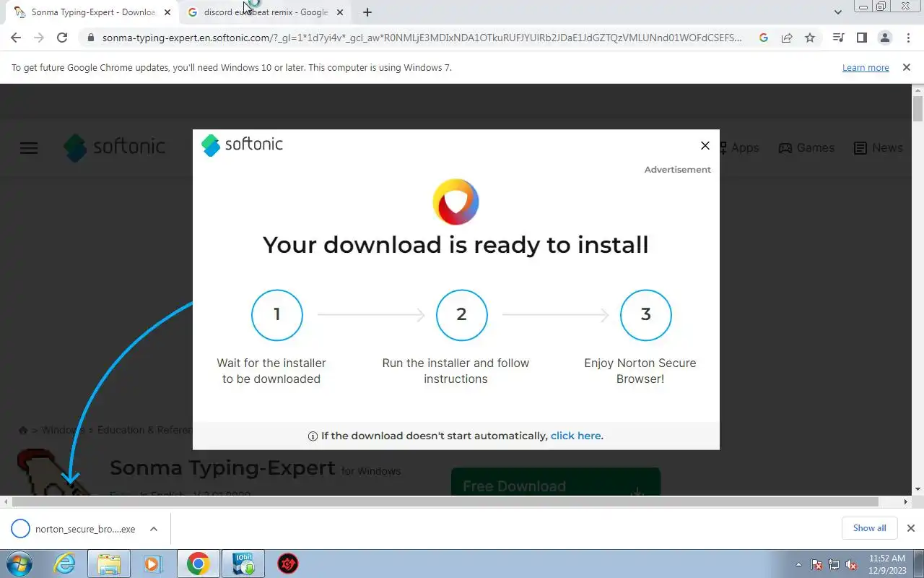Image resolution: width=924 pixels, height=578 pixels.
Task: Click the 'click here' download link
Action: click(x=575, y=436)
